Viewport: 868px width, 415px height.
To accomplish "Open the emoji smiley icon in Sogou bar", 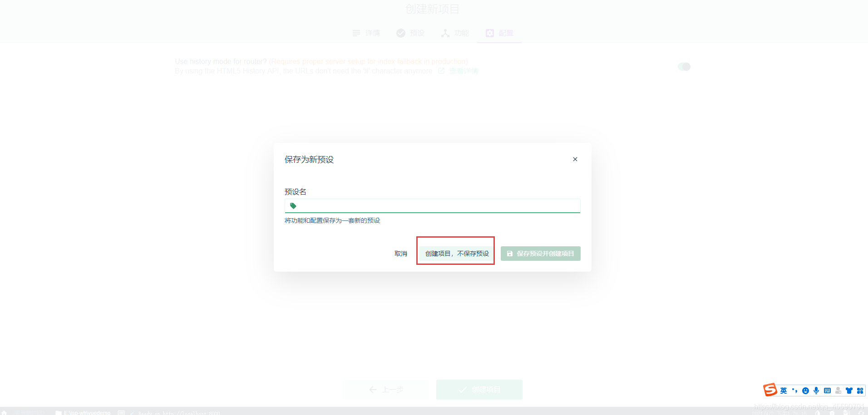I will (805, 391).
